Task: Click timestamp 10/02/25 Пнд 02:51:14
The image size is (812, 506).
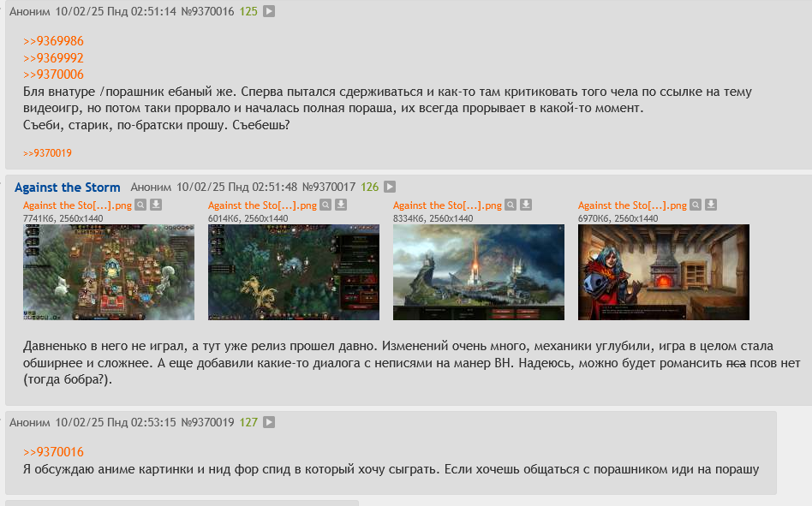Action: tap(116, 11)
